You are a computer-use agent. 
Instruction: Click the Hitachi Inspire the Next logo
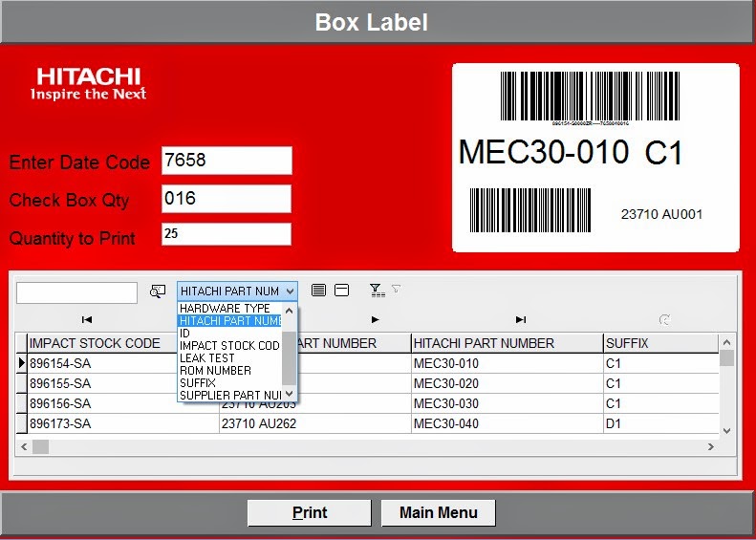point(88,84)
